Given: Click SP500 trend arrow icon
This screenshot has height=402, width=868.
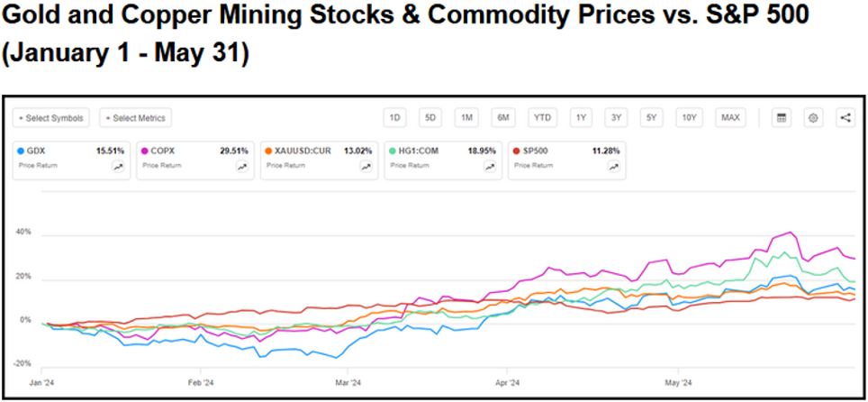Looking at the screenshot, I should coord(613,167).
